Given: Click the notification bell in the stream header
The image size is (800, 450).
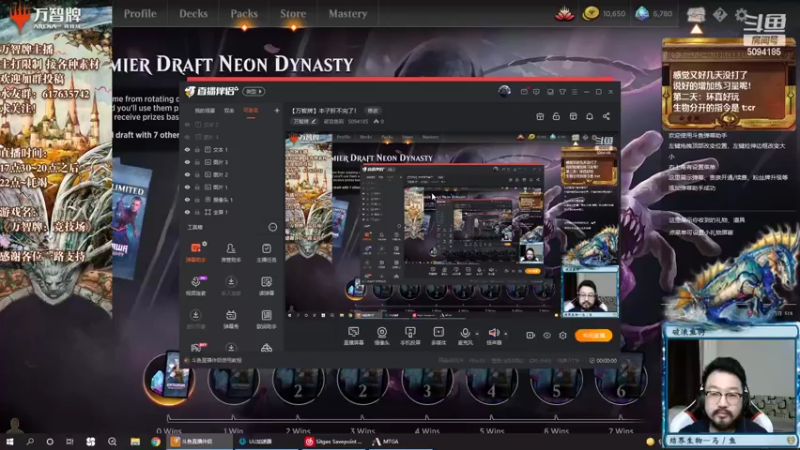Looking at the screenshot, I should click(x=589, y=116).
